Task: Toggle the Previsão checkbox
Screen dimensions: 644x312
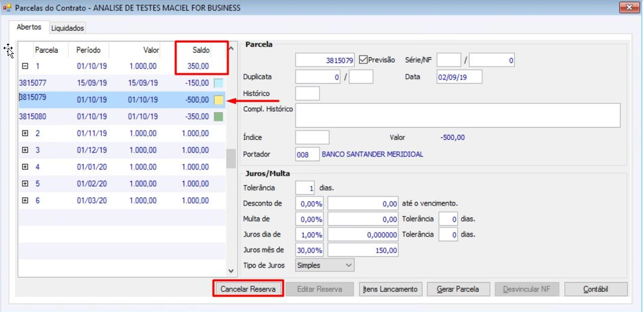Action: click(x=363, y=60)
